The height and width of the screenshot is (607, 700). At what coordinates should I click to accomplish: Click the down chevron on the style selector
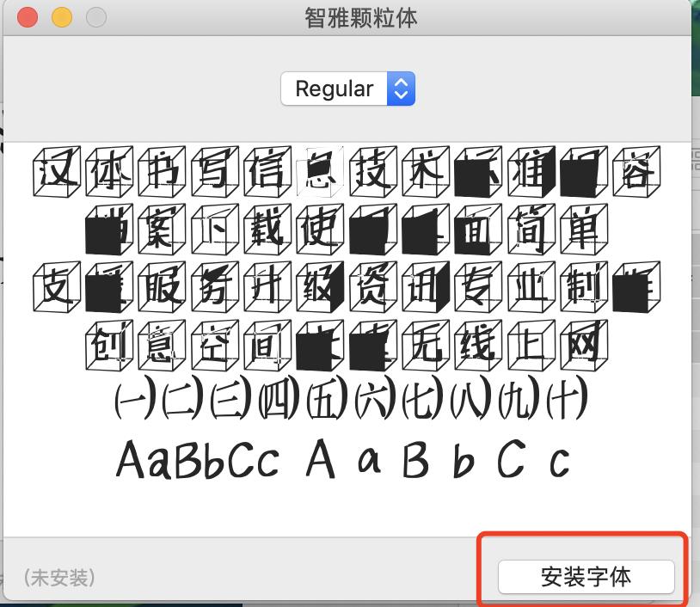click(x=401, y=94)
